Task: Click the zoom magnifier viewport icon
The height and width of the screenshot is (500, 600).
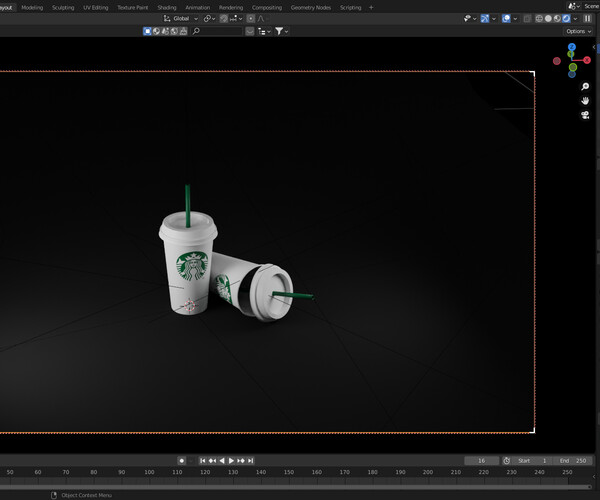Action: [x=585, y=86]
